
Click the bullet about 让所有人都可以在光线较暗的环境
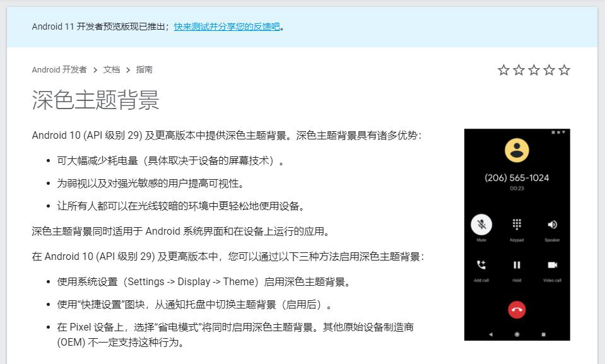[181, 206]
